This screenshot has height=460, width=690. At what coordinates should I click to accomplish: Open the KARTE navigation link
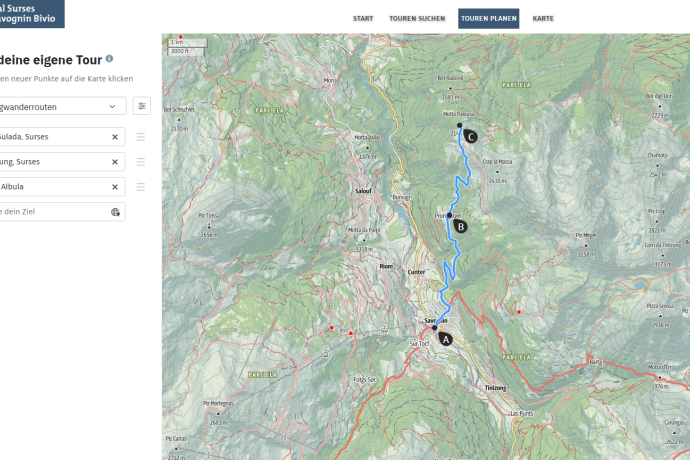point(543,18)
